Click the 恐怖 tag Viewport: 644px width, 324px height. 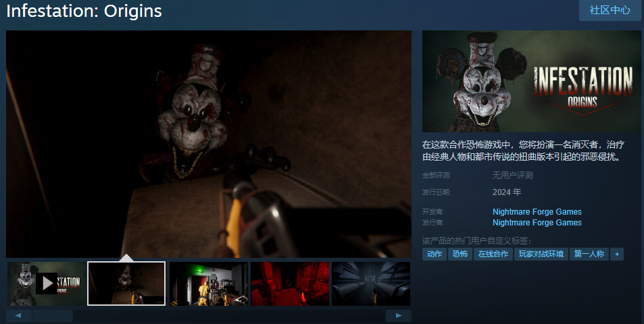pyautogui.click(x=460, y=254)
